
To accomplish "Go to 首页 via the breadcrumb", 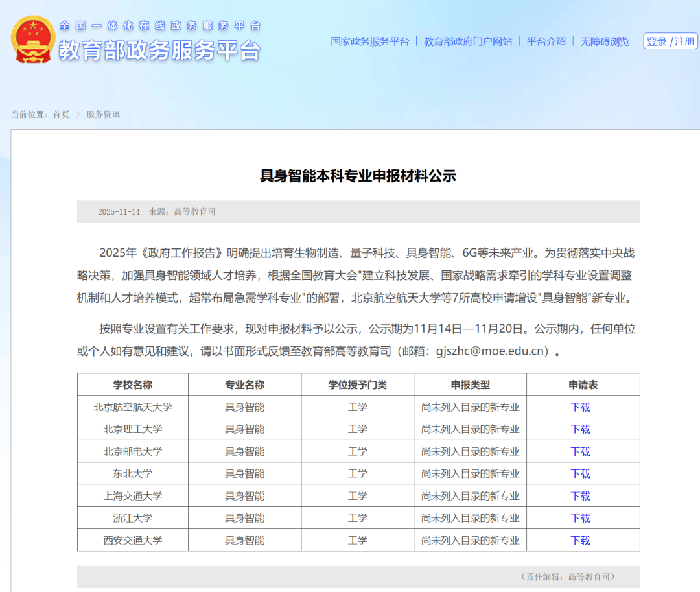I will click(61, 114).
